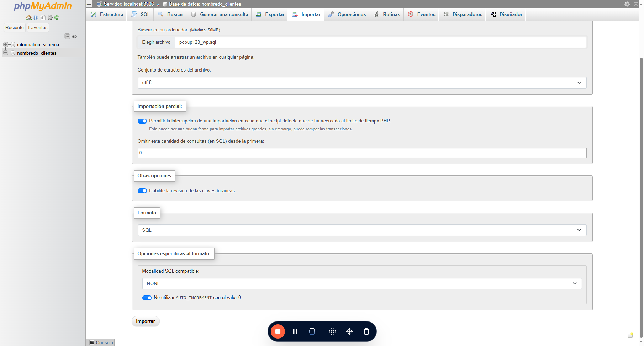Open the Favoritas tables list
The width and height of the screenshot is (644, 346).
coord(38,28)
